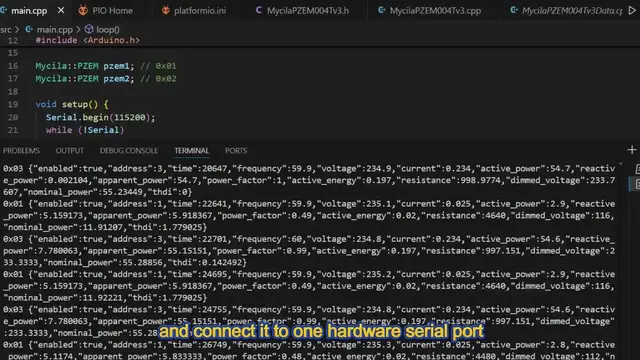Screen dimensions: 640x360
Task: Click the C++ file icon of MycilaPZEM004Tv3.cpp tab
Action: click(x=381, y=10)
